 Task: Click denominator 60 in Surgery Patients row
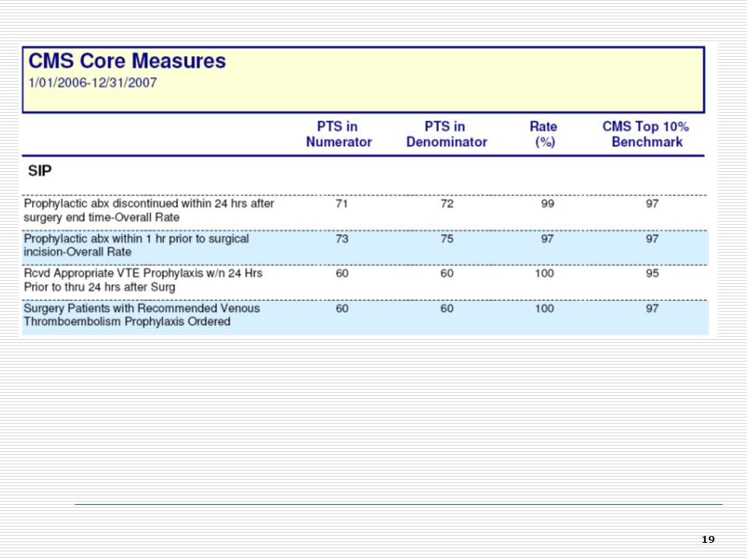click(x=447, y=309)
